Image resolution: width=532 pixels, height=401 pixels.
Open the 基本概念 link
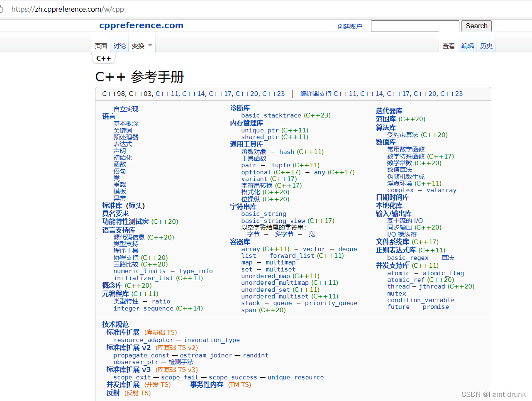(126, 123)
